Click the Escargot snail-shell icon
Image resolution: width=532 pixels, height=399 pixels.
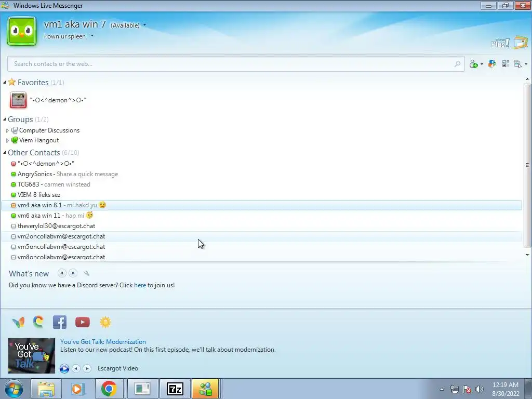pyautogui.click(x=38, y=322)
